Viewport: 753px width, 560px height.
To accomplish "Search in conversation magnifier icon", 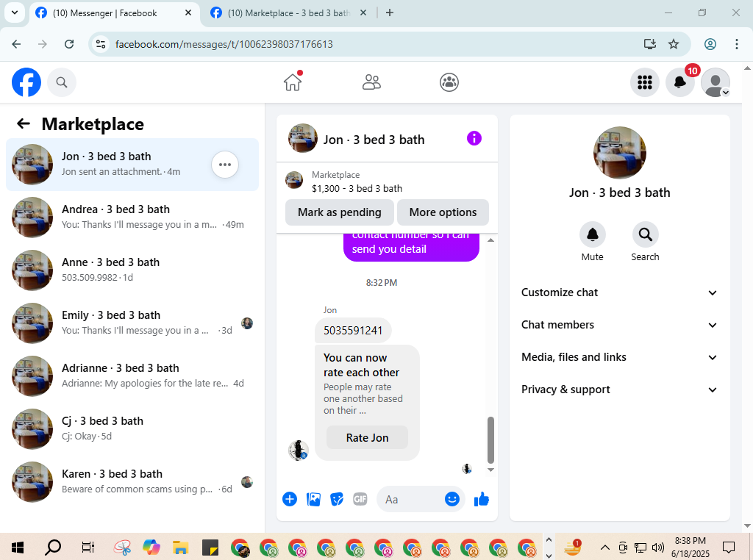I will click(x=645, y=234).
